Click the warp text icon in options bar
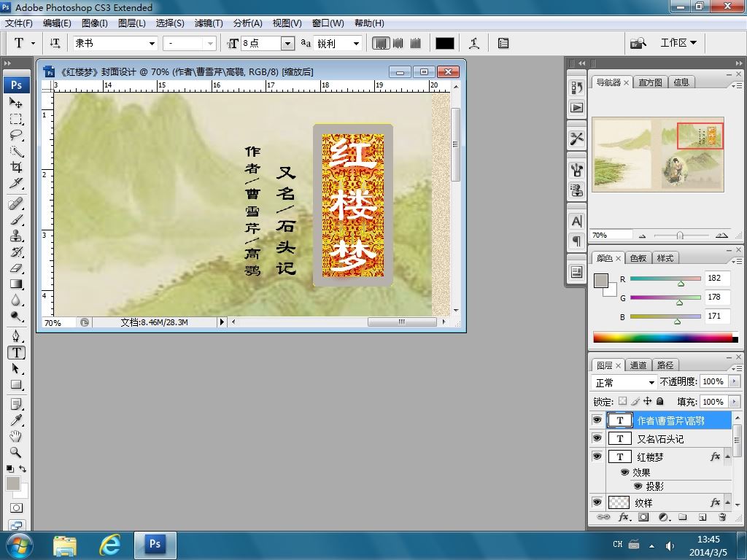Viewport: 747px width, 560px height. 474,43
